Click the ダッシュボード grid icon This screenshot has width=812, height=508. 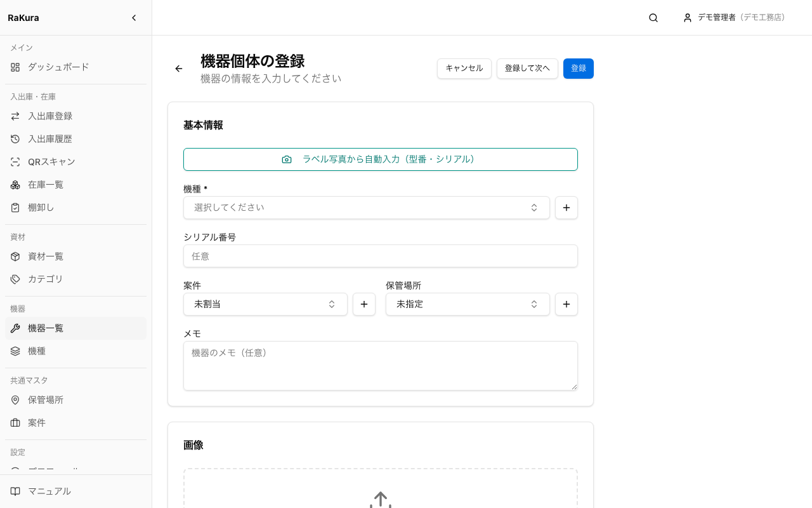coord(15,67)
